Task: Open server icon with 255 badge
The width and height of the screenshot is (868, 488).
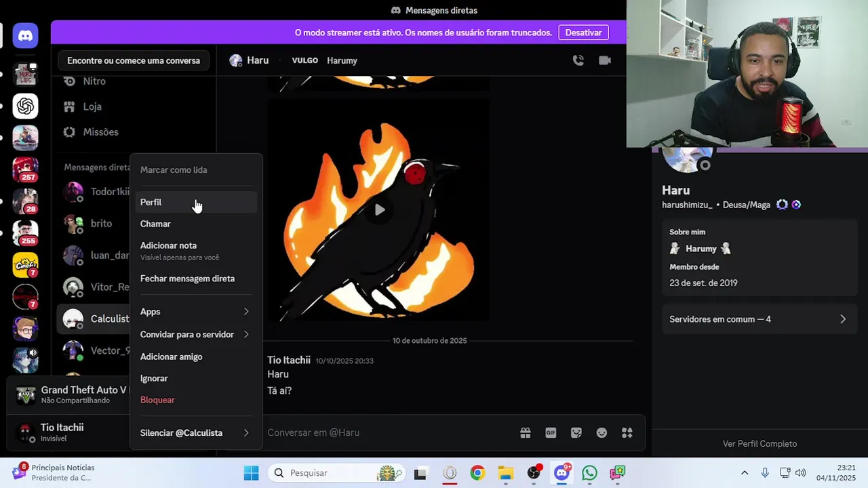Action: click(26, 233)
